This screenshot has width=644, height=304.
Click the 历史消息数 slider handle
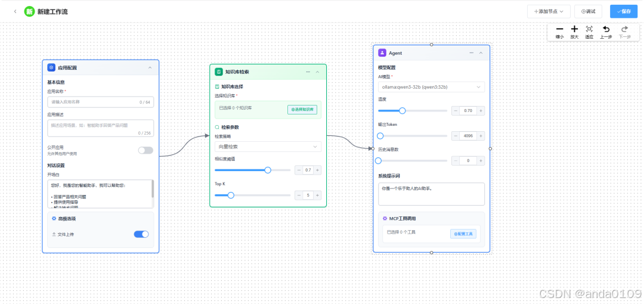coord(378,160)
